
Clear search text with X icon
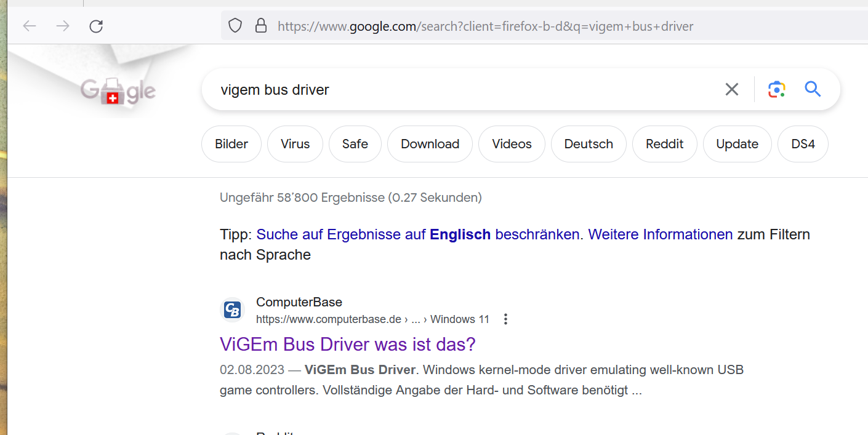click(x=732, y=90)
